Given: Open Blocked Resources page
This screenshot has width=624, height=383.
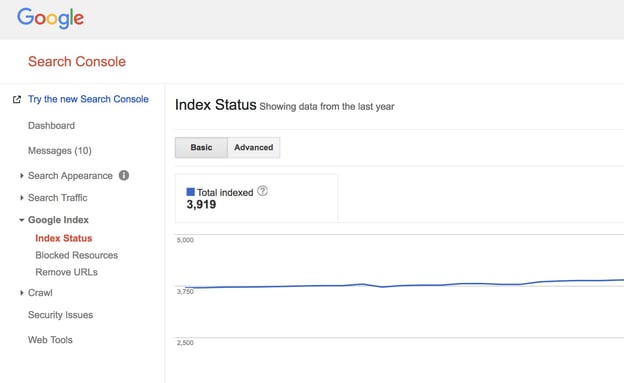Looking at the screenshot, I should [76, 255].
